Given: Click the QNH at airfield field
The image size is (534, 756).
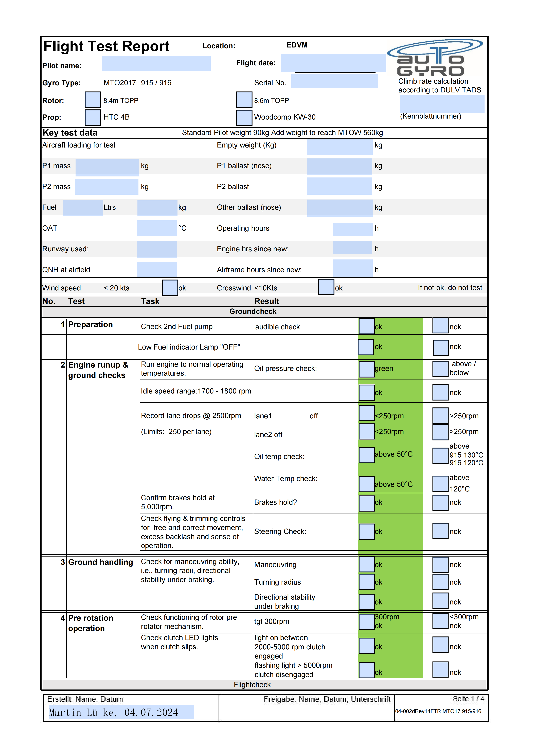Looking at the screenshot, I should (157, 269).
